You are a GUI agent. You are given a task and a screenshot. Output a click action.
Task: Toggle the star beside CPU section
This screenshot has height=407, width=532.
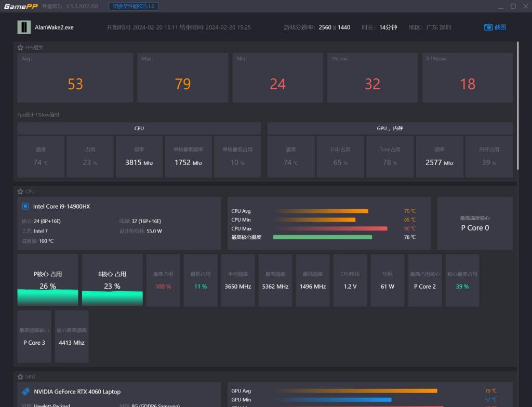click(x=20, y=192)
